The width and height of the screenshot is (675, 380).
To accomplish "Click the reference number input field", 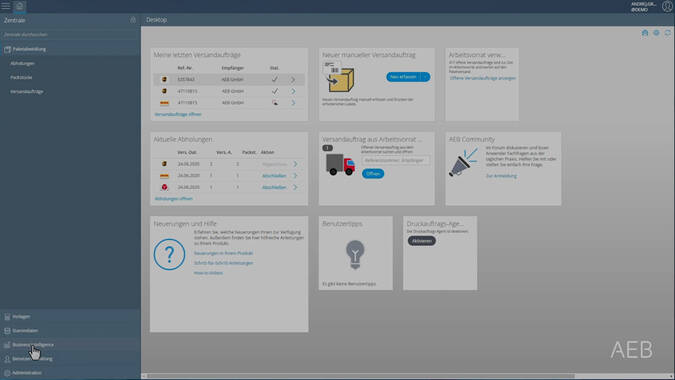I will [x=396, y=161].
